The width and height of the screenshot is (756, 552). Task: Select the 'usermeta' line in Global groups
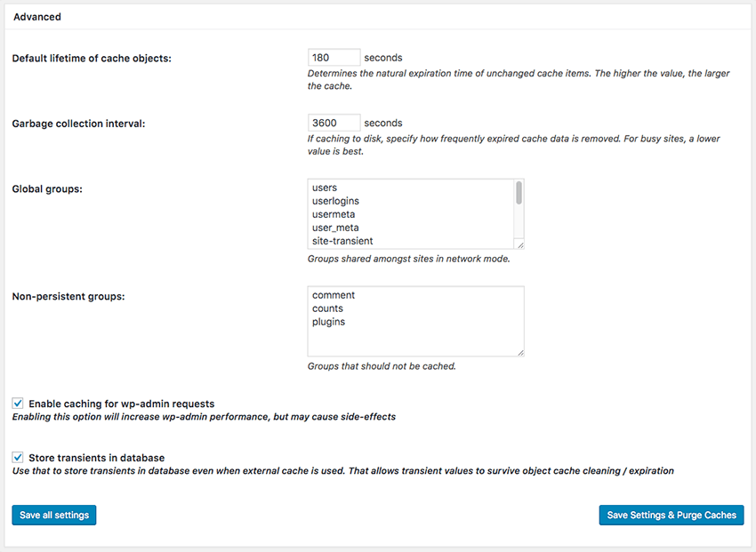[334, 214]
